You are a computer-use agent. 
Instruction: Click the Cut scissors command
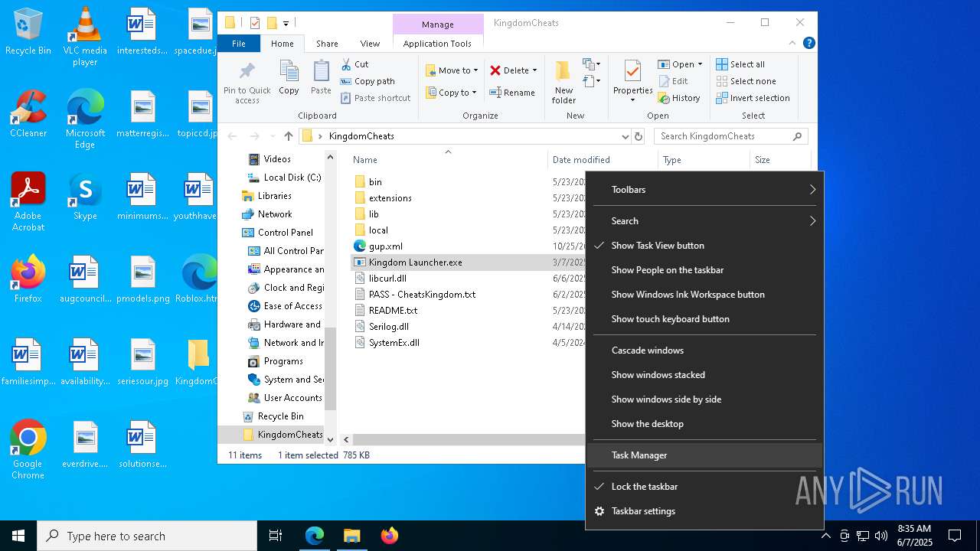[355, 64]
